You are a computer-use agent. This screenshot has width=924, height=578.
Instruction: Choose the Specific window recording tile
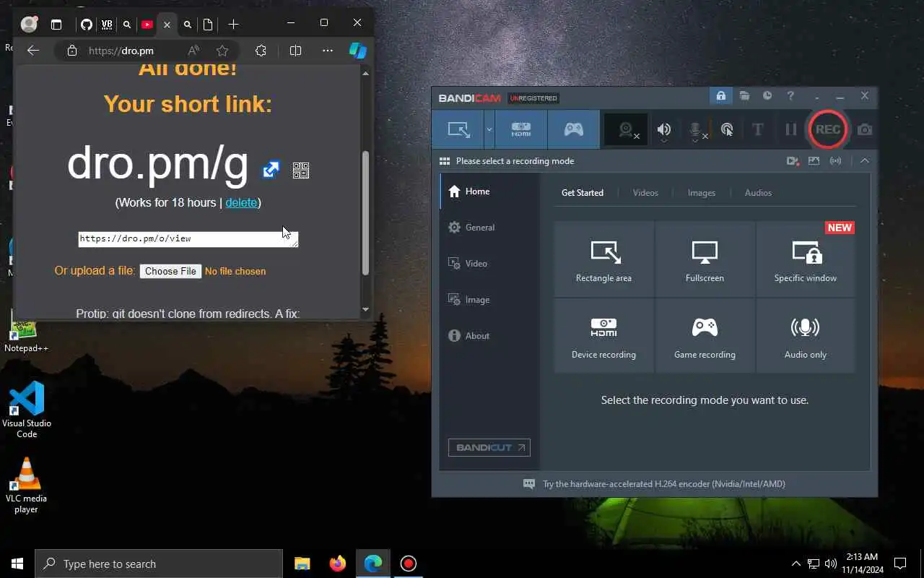coord(806,259)
